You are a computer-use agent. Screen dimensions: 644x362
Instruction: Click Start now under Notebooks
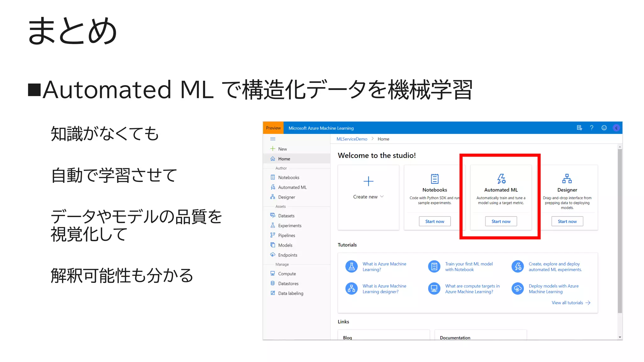click(435, 221)
